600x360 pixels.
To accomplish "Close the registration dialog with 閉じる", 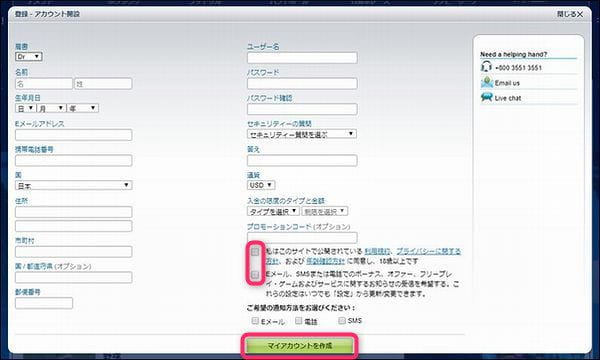I will pyautogui.click(x=570, y=14).
